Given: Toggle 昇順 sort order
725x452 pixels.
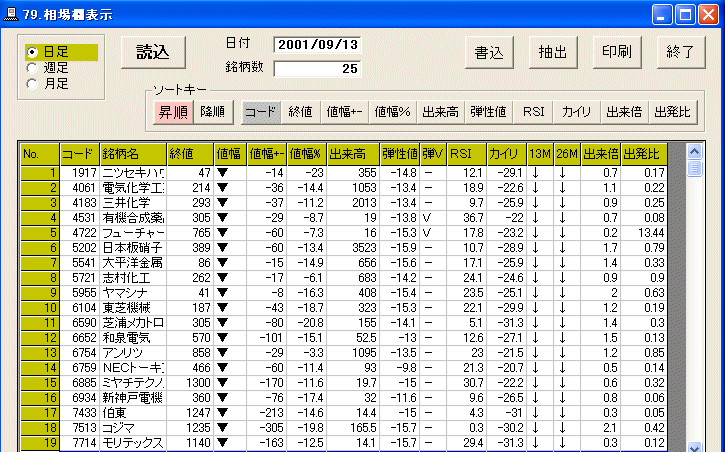Looking at the screenshot, I should [173, 112].
